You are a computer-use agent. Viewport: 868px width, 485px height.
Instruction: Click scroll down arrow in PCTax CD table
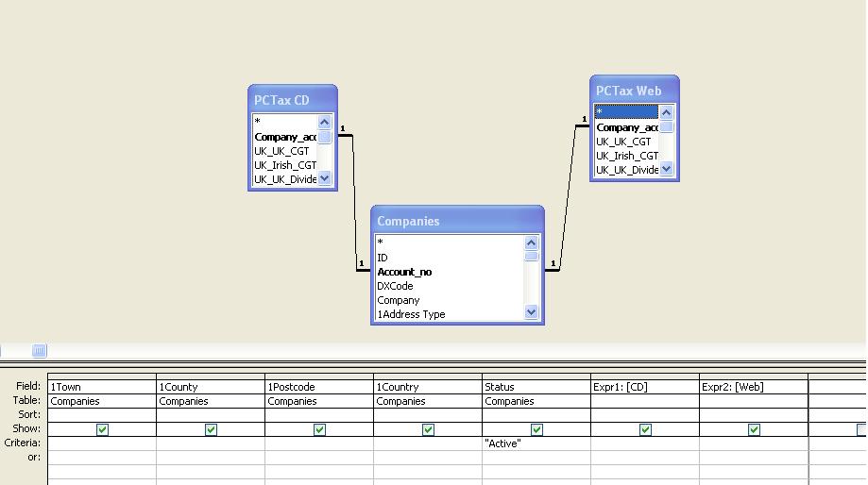tap(324, 178)
